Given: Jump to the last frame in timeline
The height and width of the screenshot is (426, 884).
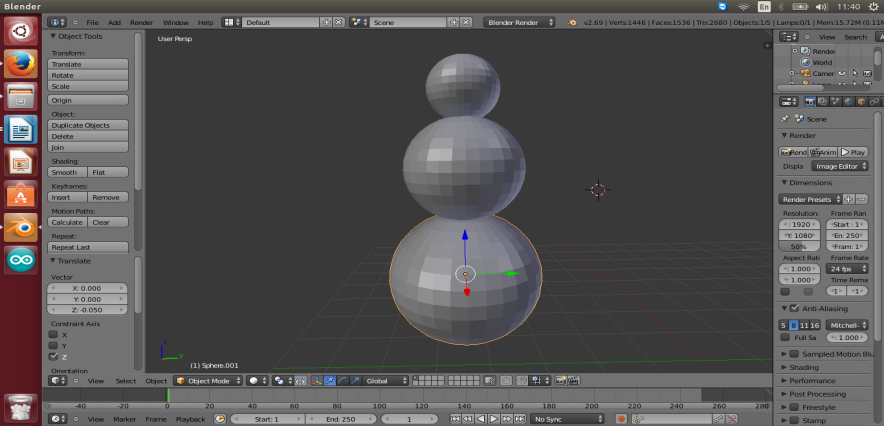Looking at the screenshot, I should [520, 419].
